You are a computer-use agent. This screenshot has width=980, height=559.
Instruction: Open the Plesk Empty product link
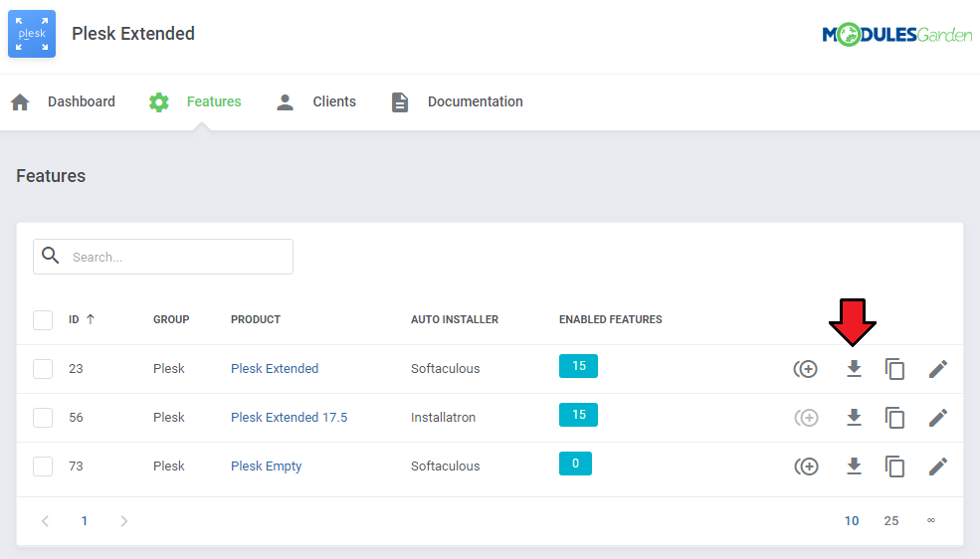[x=267, y=466]
